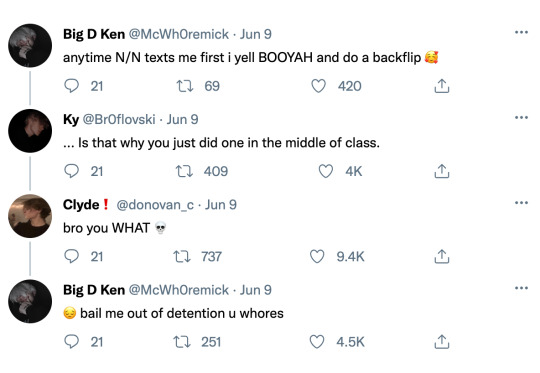Retweet the tweet with 69 retweets
Viewport: 540px width, 373px height.
(185, 86)
